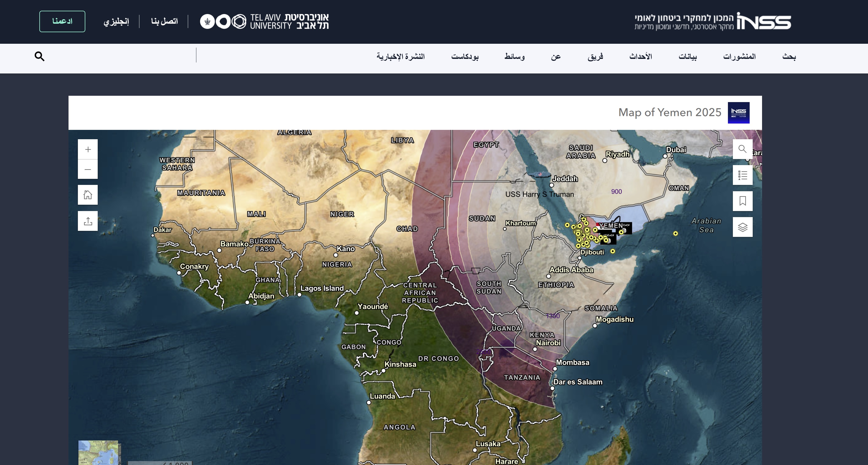Click the SAUDI ARABIA country label
This screenshot has width=868, height=465.
click(581, 152)
